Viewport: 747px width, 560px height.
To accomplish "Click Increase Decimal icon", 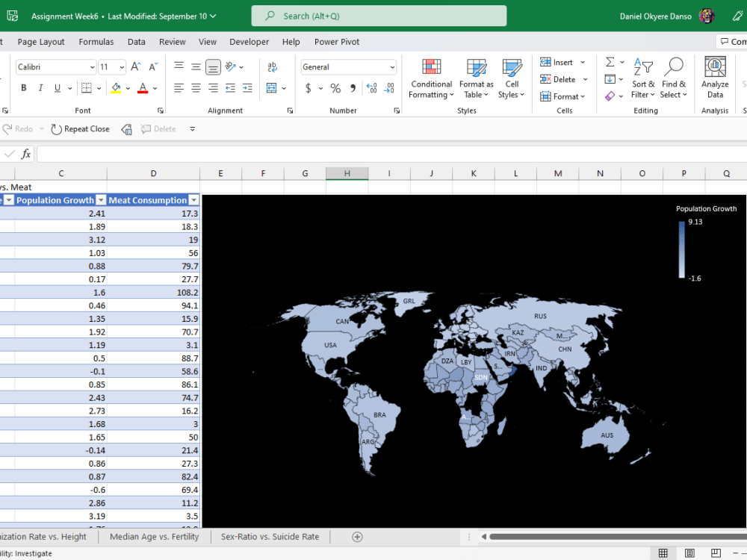I will 371,88.
